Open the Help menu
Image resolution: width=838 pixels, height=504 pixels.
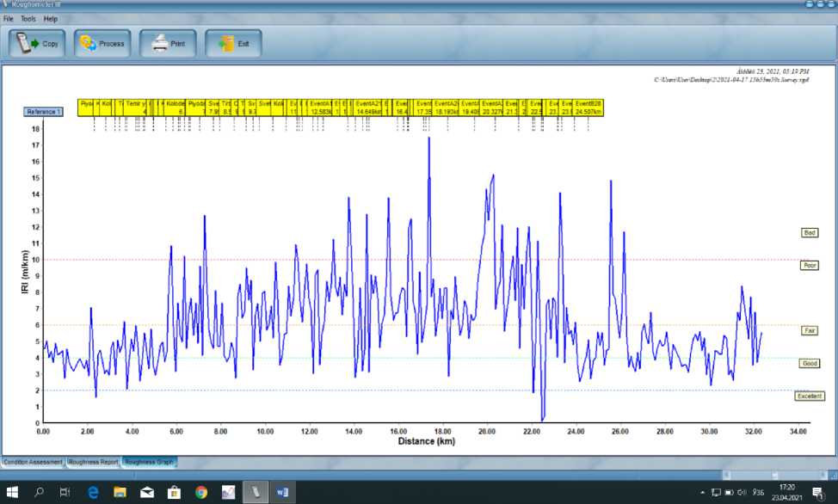(51, 18)
